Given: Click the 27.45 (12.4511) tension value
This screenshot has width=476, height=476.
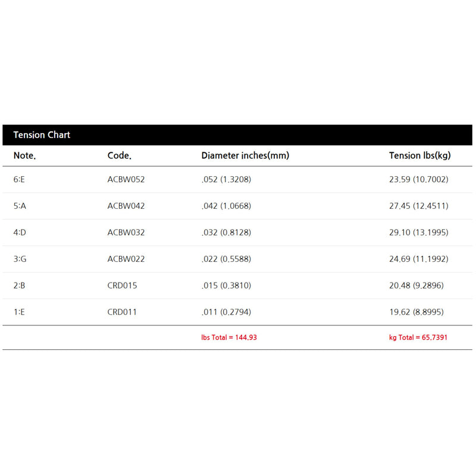Looking at the screenshot, I should (x=418, y=206).
